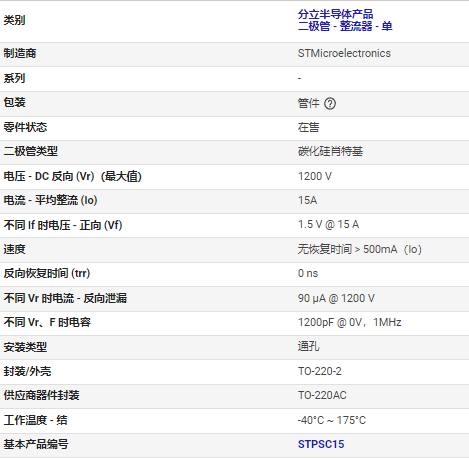Click the TO-220-2 package value
Image resolution: width=469 pixels, height=458 pixels.
[319, 371]
